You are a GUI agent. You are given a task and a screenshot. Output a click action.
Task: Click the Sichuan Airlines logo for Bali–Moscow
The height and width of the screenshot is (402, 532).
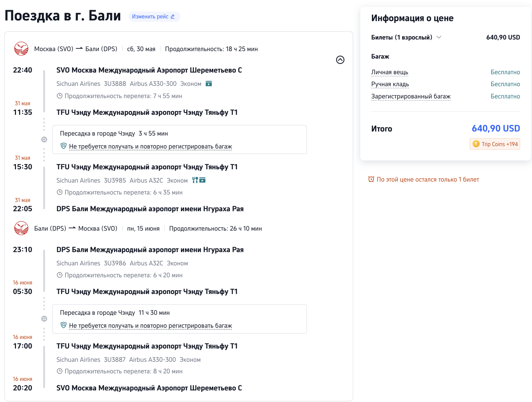[21, 228]
